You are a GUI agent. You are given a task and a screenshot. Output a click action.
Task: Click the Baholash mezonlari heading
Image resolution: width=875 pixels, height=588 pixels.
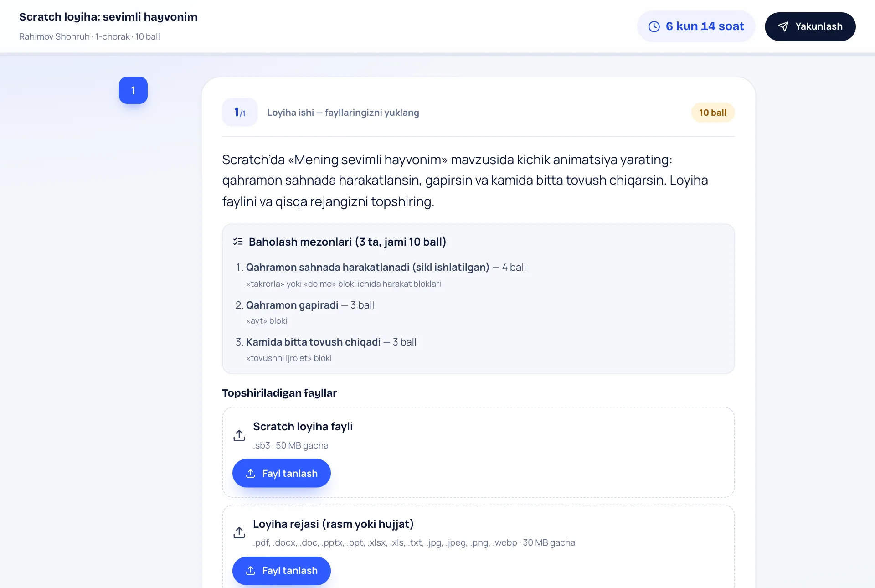click(x=347, y=242)
